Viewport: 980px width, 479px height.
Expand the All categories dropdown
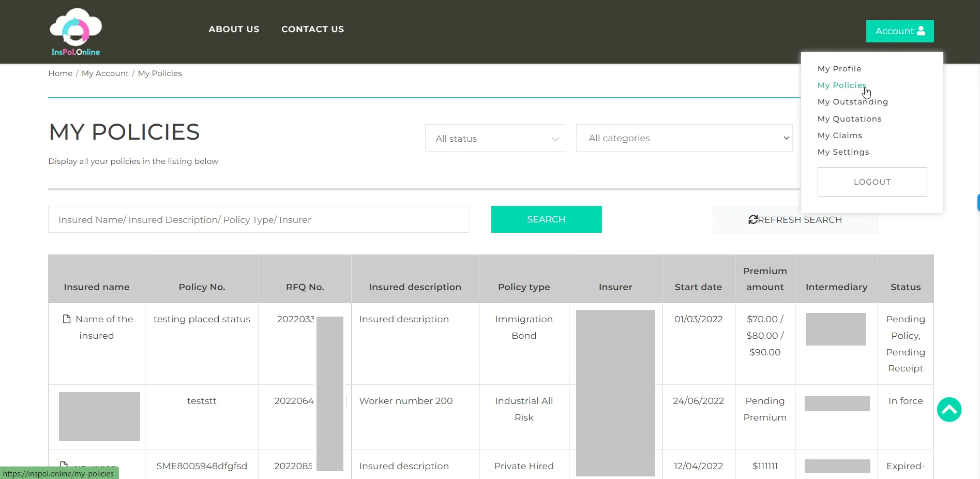point(684,138)
